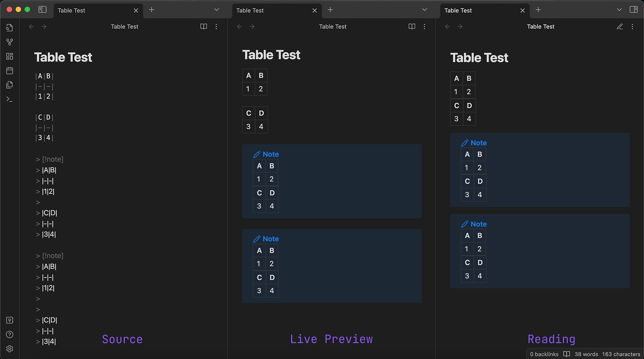Collapse the left sidebar
This screenshot has width=644, height=359.
point(42,9)
